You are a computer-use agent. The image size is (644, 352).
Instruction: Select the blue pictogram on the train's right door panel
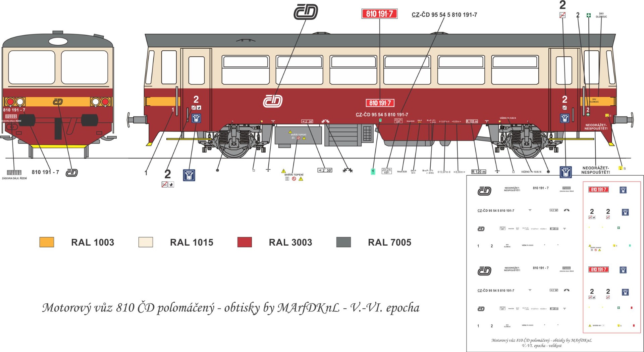(x=565, y=118)
